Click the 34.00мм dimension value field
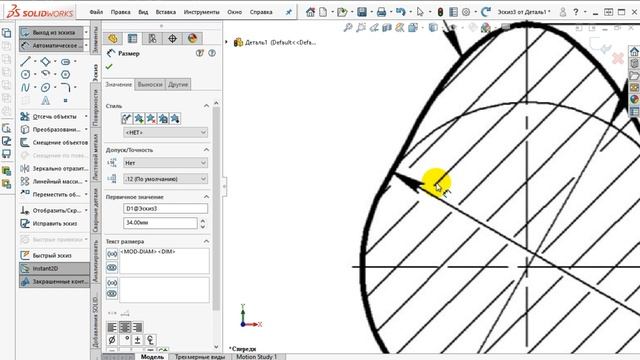Viewport: 640px width, 360px height. pos(160,223)
